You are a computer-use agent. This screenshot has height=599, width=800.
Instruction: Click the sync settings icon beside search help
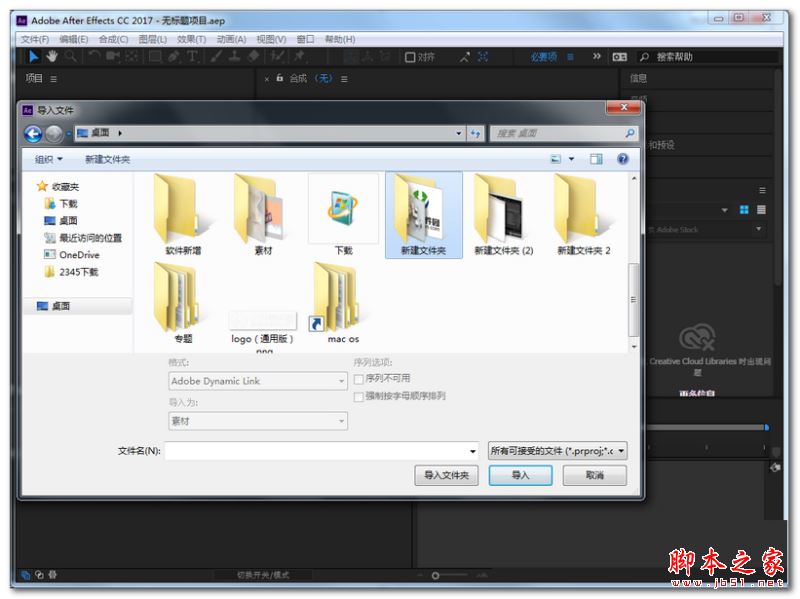coord(619,57)
